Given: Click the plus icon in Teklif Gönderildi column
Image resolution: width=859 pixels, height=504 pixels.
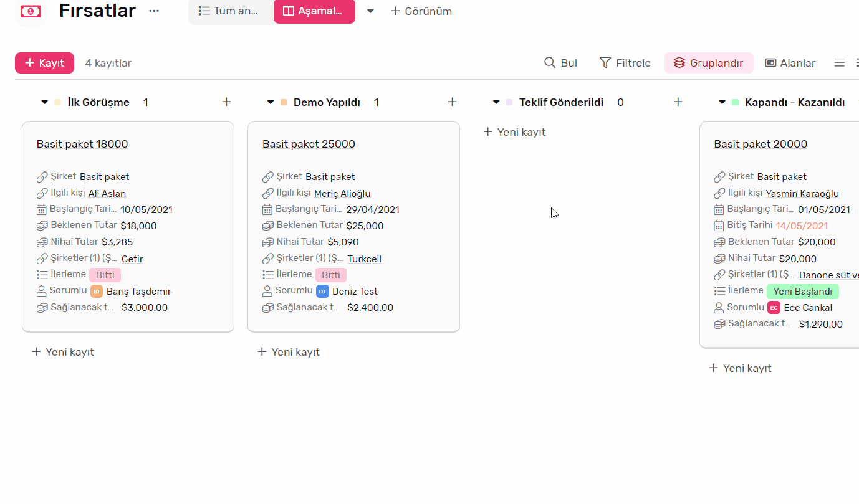Looking at the screenshot, I should (678, 102).
